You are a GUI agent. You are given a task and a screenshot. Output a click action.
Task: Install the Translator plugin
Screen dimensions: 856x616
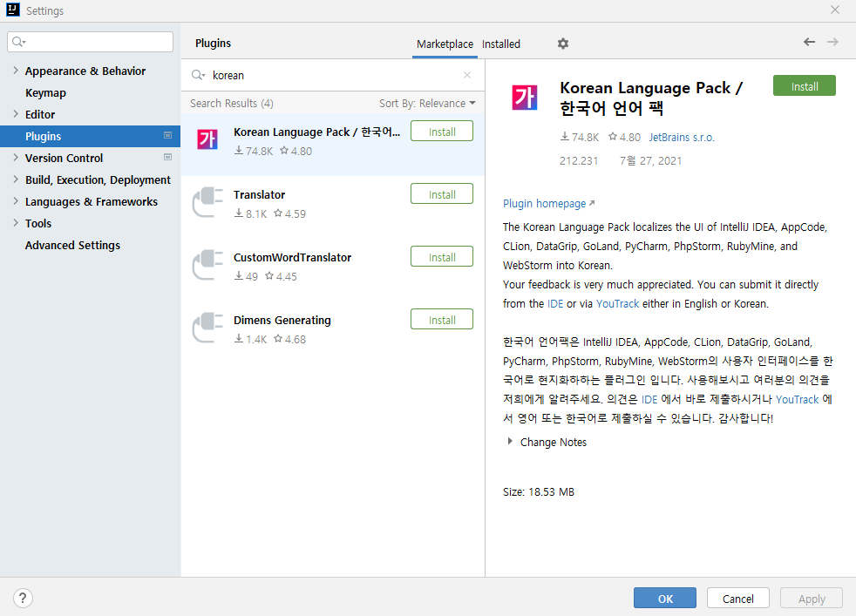tap(442, 194)
